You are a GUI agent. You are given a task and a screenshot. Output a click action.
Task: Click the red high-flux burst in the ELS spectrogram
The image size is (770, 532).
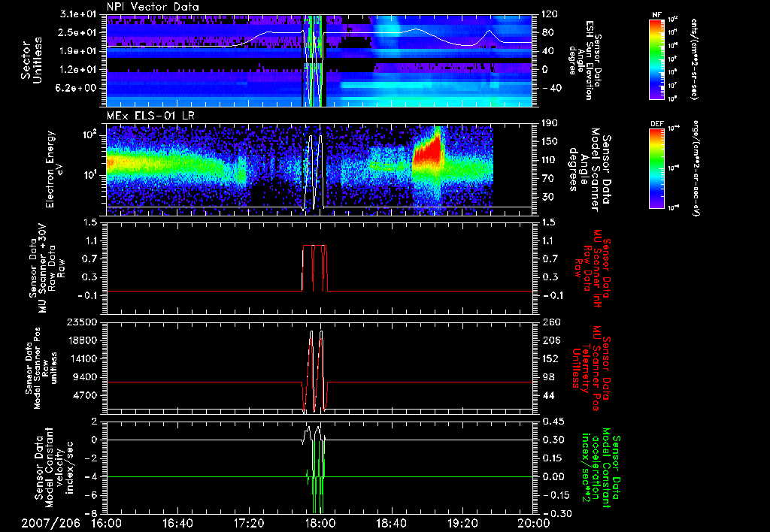pyautogui.click(x=427, y=151)
